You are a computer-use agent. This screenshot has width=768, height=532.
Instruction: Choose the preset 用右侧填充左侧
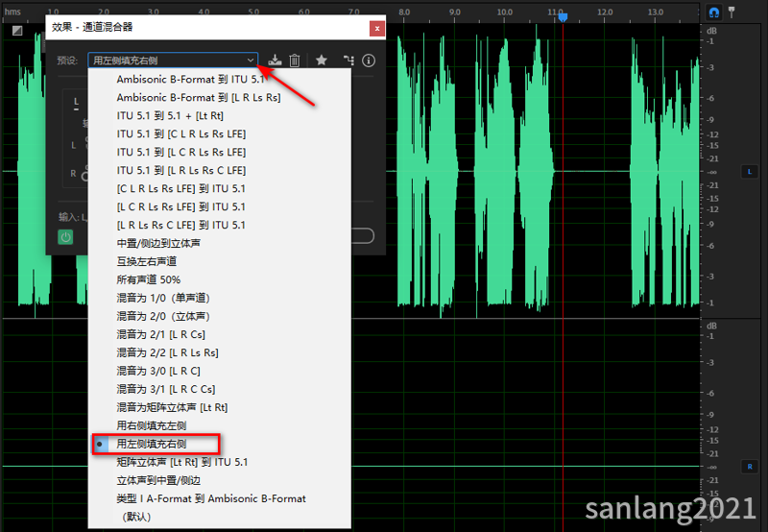click(x=151, y=425)
